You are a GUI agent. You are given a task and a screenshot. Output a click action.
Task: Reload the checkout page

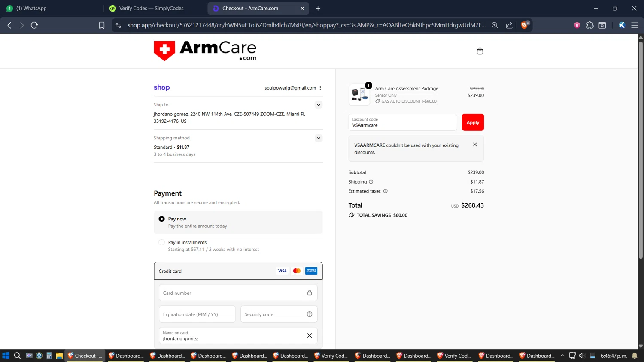[x=34, y=25]
